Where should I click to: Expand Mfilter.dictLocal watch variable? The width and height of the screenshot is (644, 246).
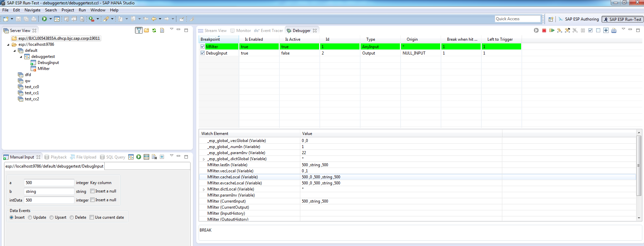click(204, 189)
